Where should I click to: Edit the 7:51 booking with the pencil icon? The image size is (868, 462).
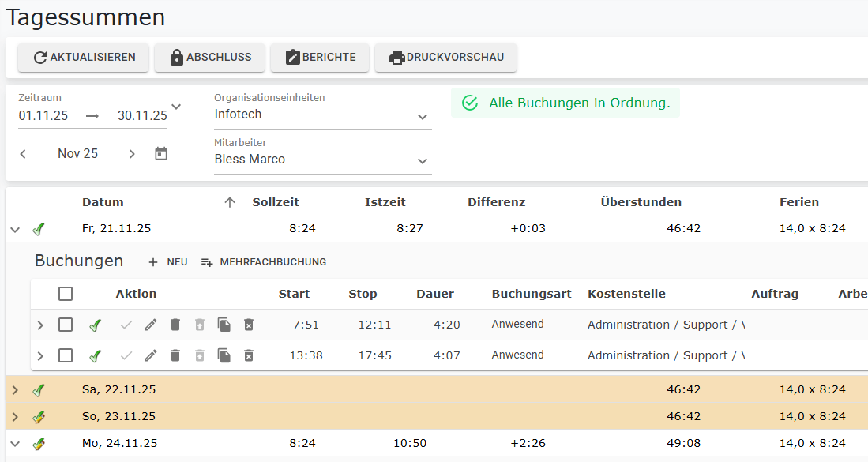151,324
